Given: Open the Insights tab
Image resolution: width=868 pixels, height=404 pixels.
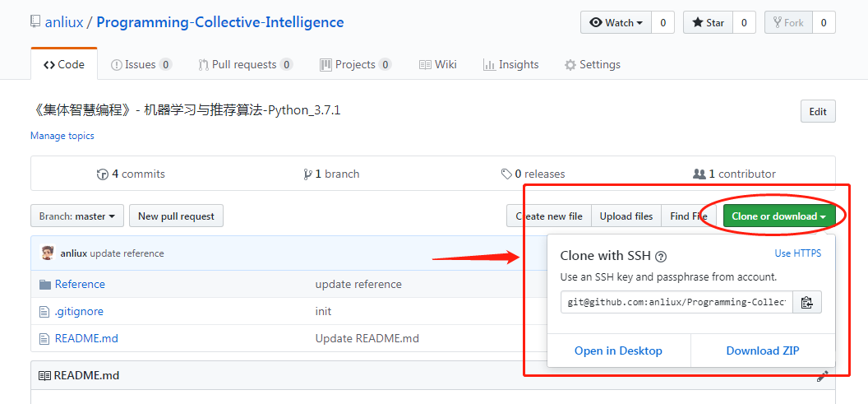Looking at the screenshot, I should pos(511,64).
